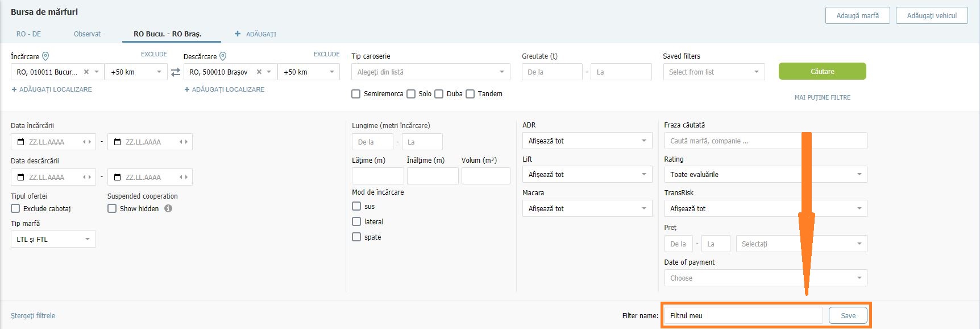Viewport: 980px width, 329px height.
Task: Tick the Solo body type checkbox
Action: [411, 94]
